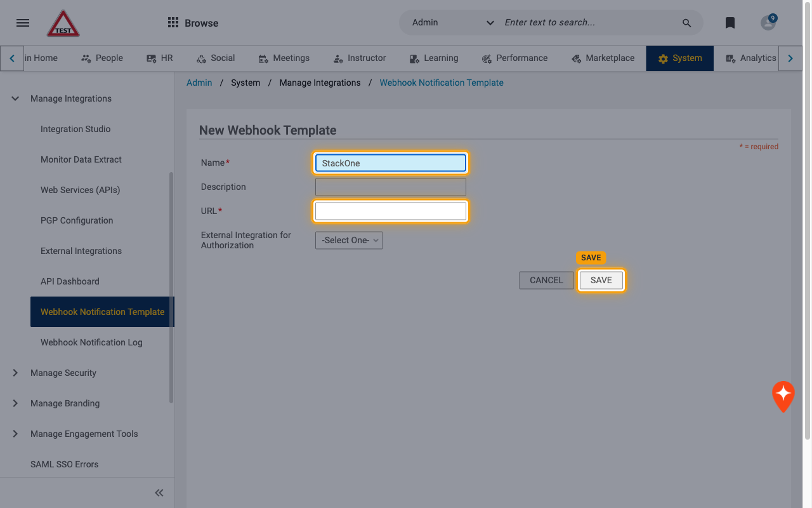Switch to the Analytics tab
Screen dimensions: 812x508
click(751, 58)
